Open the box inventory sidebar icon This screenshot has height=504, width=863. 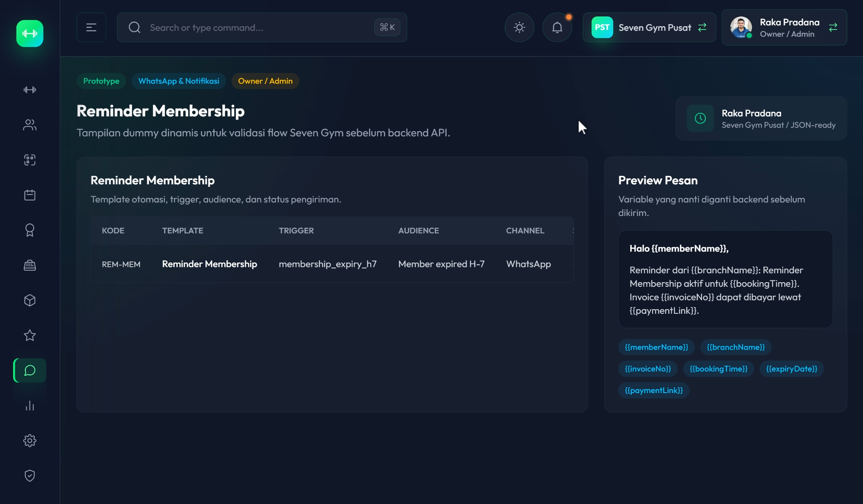[x=30, y=300]
